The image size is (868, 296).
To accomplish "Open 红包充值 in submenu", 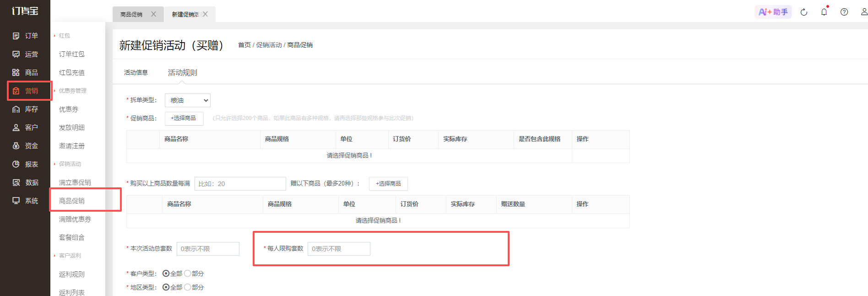I will pos(72,72).
